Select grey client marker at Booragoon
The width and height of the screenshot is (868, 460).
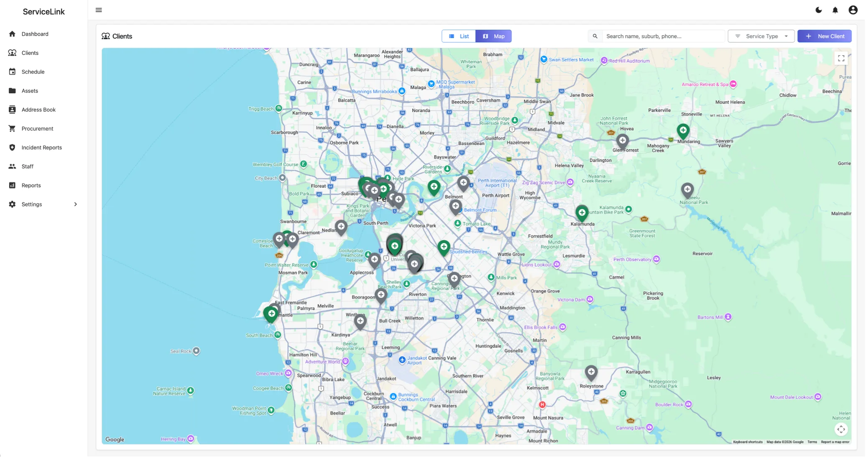[380, 296]
